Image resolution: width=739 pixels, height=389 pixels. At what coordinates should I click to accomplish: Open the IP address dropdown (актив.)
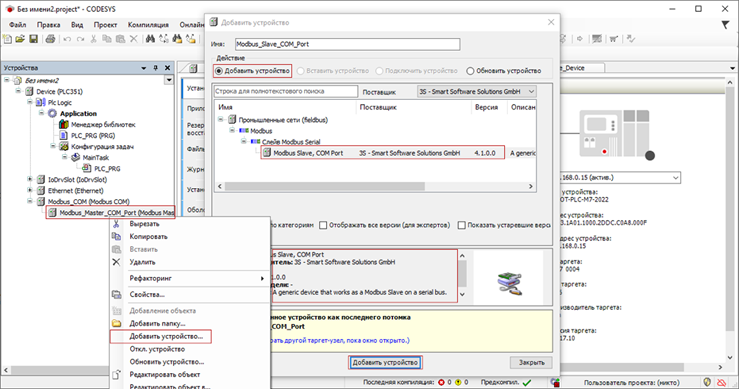(x=675, y=178)
